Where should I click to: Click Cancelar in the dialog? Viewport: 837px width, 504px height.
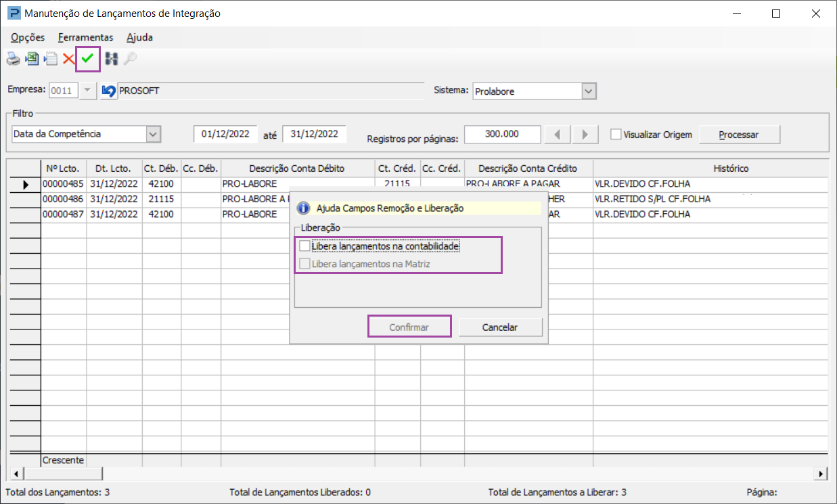(x=500, y=327)
